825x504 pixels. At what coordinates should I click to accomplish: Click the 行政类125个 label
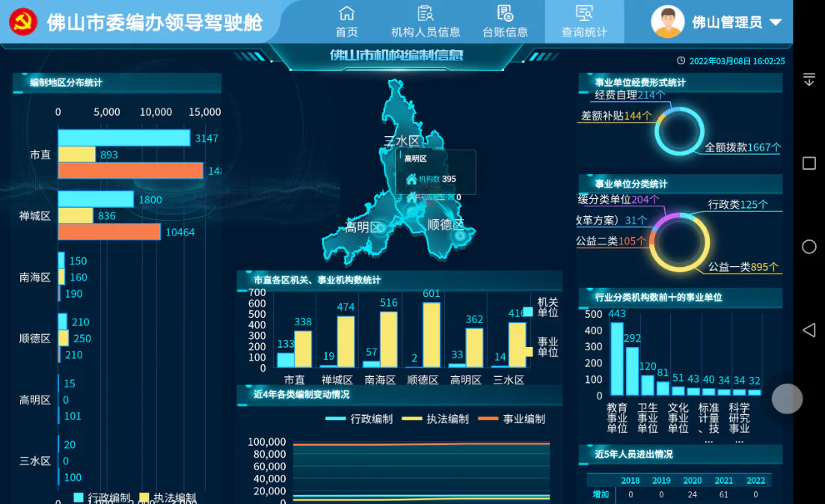pyautogui.click(x=737, y=204)
